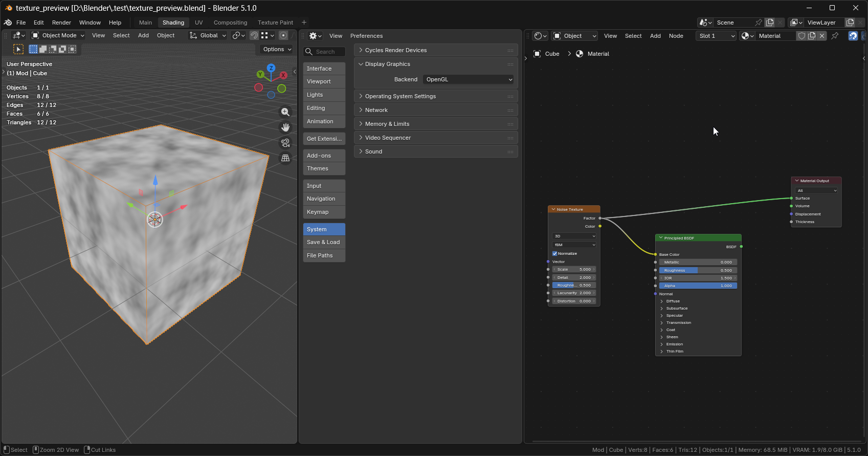This screenshot has width=868, height=456.
Task: Click the fake user shield icon for Material
Action: 802,36
